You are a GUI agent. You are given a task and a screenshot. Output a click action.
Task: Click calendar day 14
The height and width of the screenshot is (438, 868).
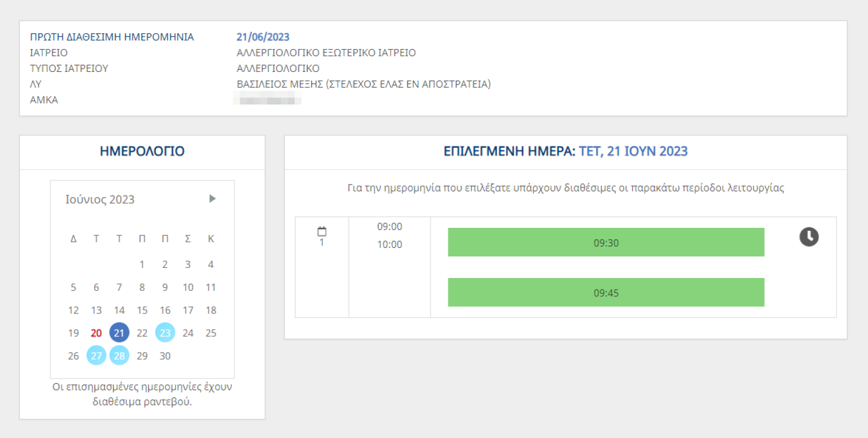[x=119, y=310]
